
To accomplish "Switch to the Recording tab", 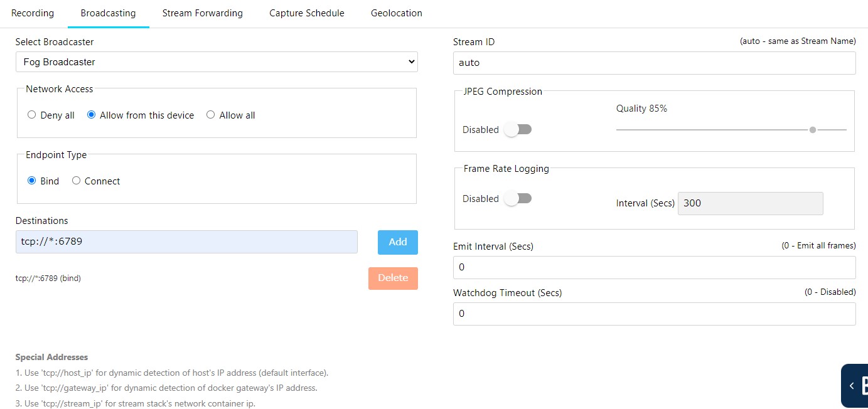I will click(33, 13).
